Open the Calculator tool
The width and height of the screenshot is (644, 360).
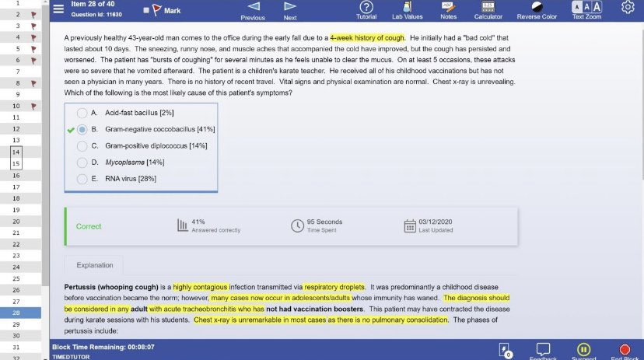[488, 6]
